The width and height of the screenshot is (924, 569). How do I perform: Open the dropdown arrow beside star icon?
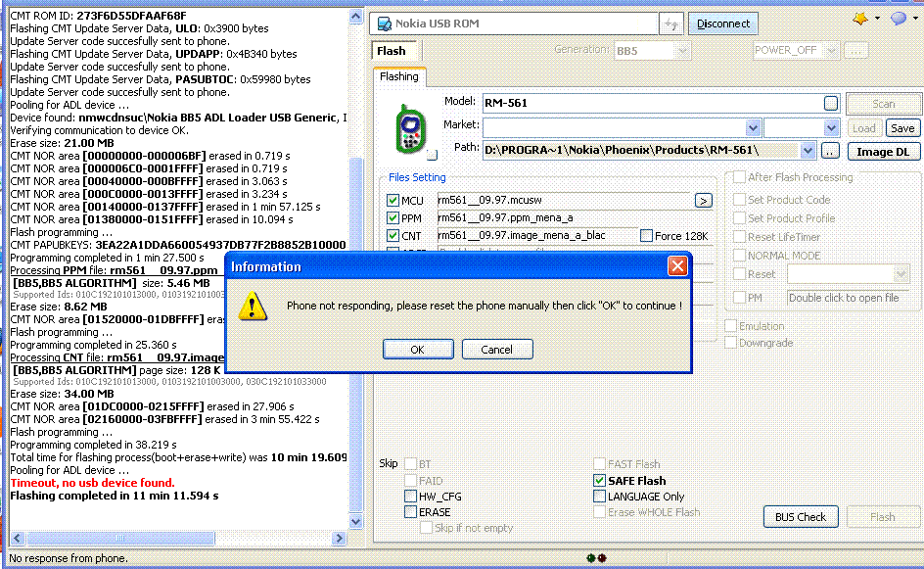point(877,19)
